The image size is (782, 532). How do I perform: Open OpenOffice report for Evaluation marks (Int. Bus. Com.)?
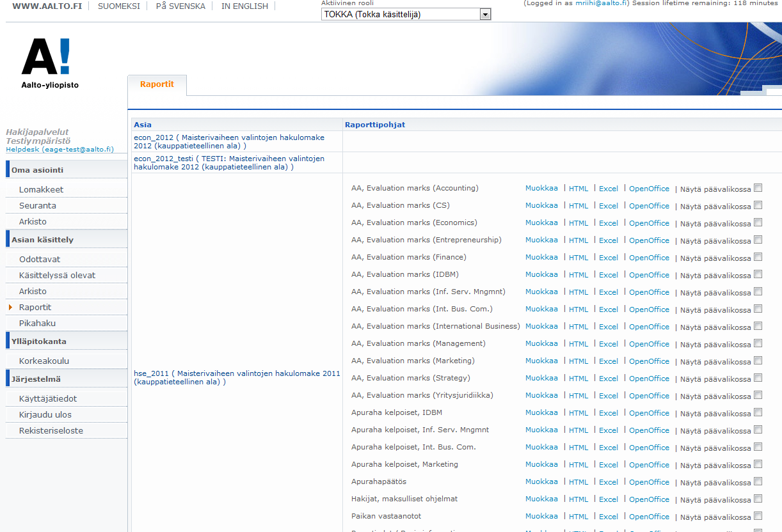point(649,309)
